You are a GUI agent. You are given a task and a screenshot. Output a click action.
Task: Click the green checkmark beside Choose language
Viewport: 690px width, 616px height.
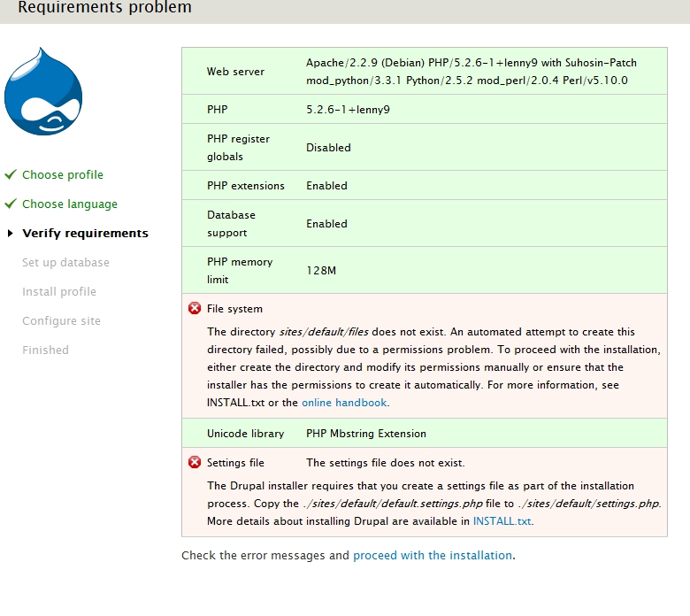[11, 204]
